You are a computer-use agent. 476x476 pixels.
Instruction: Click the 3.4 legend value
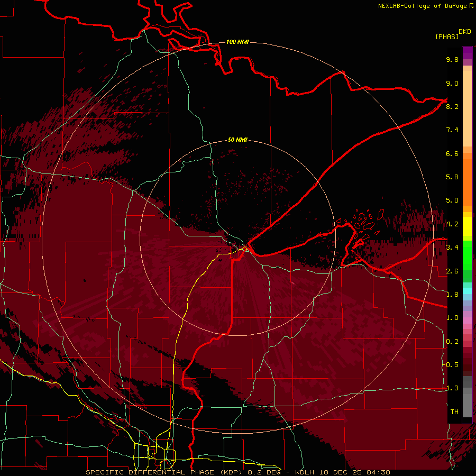pyautogui.click(x=452, y=248)
